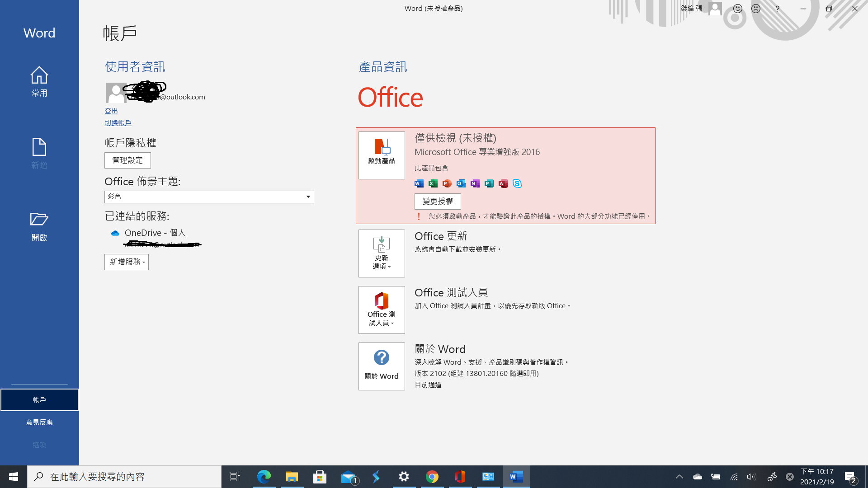Click the Activate Product (啟動產品) icon button

pyautogui.click(x=381, y=155)
